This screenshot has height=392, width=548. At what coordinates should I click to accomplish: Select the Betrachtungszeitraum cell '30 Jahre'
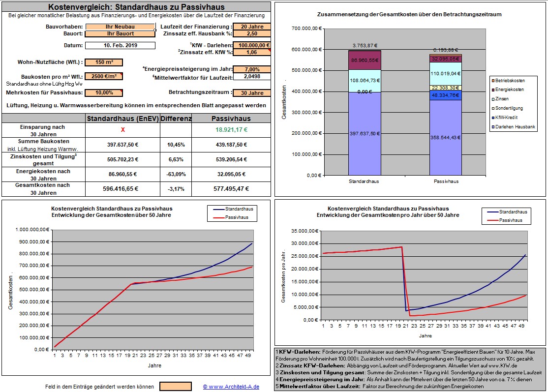(x=252, y=93)
